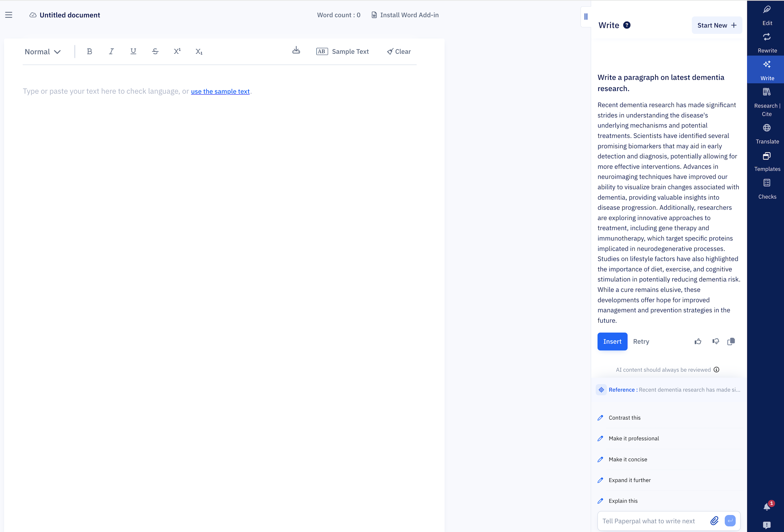Open the Normal paragraph style dropdown
The height and width of the screenshot is (532, 784).
tap(43, 52)
